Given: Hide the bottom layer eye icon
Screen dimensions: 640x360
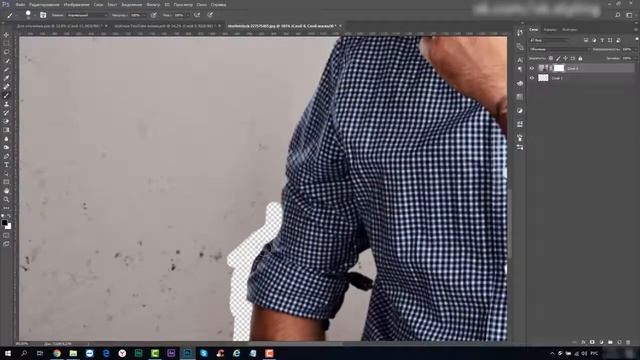Looking at the screenshot, I should click(x=532, y=78).
